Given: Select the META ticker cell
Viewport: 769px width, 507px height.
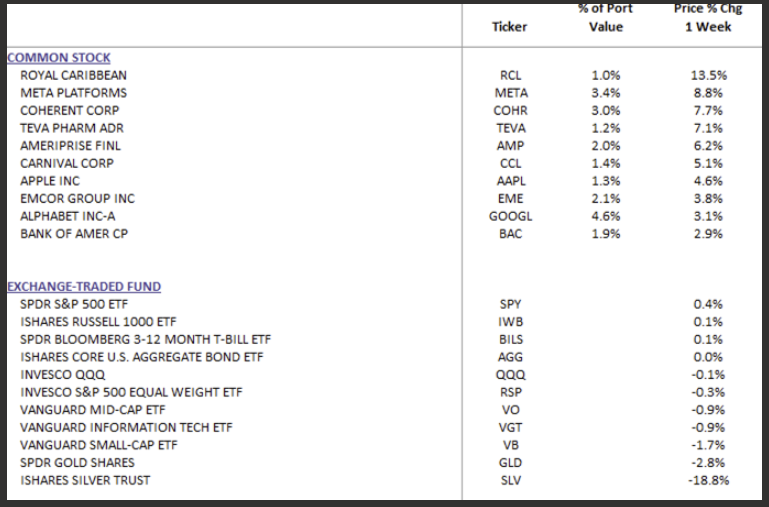Looking at the screenshot, I should pyautogui.click(x=510, y=93).
